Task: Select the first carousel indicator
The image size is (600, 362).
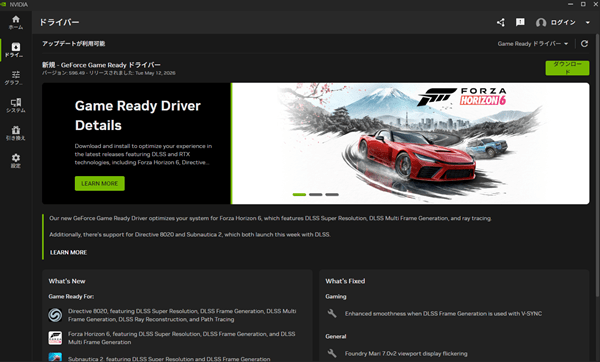Action: [299, 194]
